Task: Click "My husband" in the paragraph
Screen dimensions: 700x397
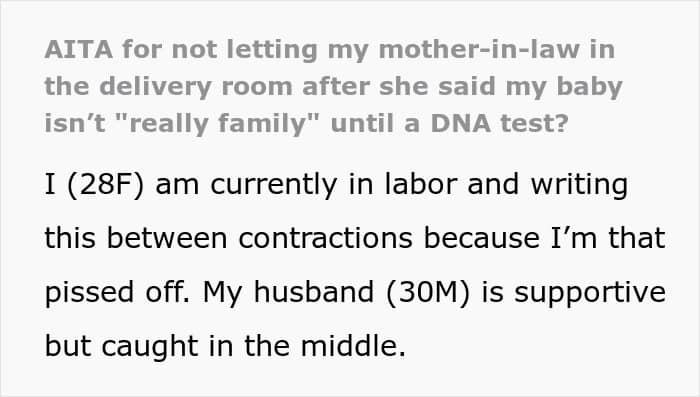Action: point(288,292)
